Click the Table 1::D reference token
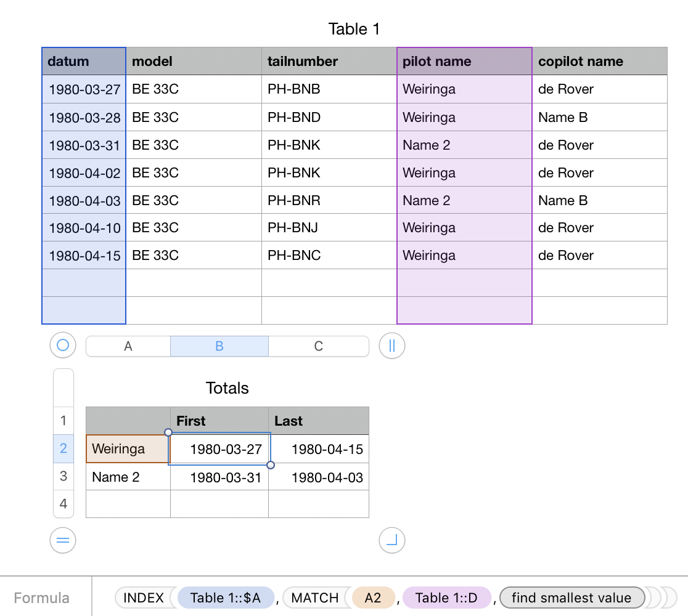This screenshot has height=616, width=688. pyautogui.click(x=448, y=597)
